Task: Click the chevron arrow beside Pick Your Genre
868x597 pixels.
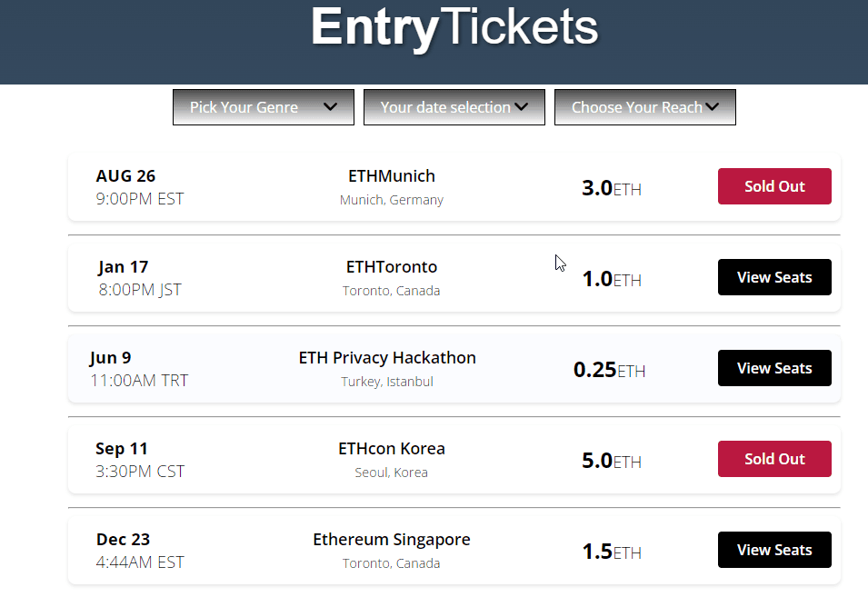Action: [x=331, y=107]
